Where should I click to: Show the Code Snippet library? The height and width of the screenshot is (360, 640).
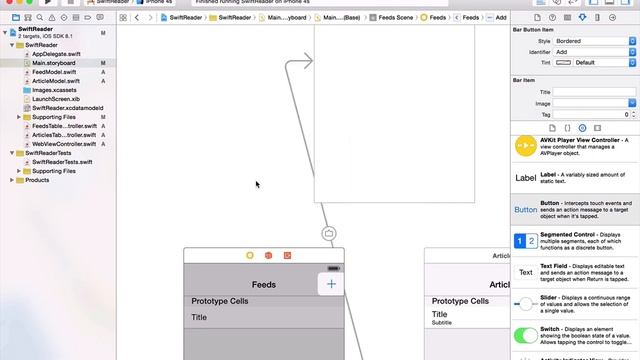(567, 128)
